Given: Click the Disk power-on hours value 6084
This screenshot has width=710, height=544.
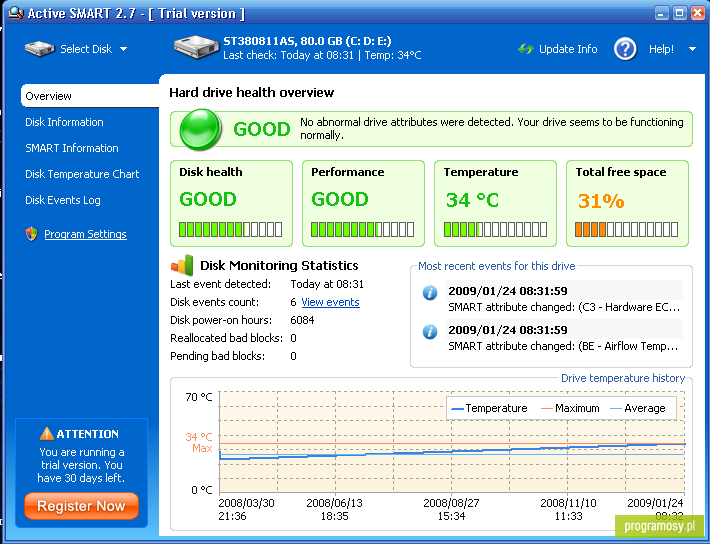Looking at the screenshot, I should [x=302, y=320].
